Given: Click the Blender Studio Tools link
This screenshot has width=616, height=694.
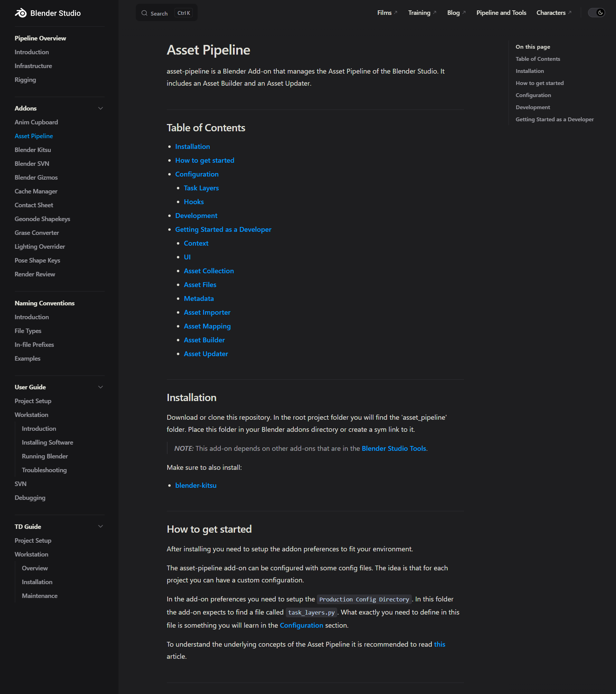Looking at the screenshot, I should pos(394,448).
